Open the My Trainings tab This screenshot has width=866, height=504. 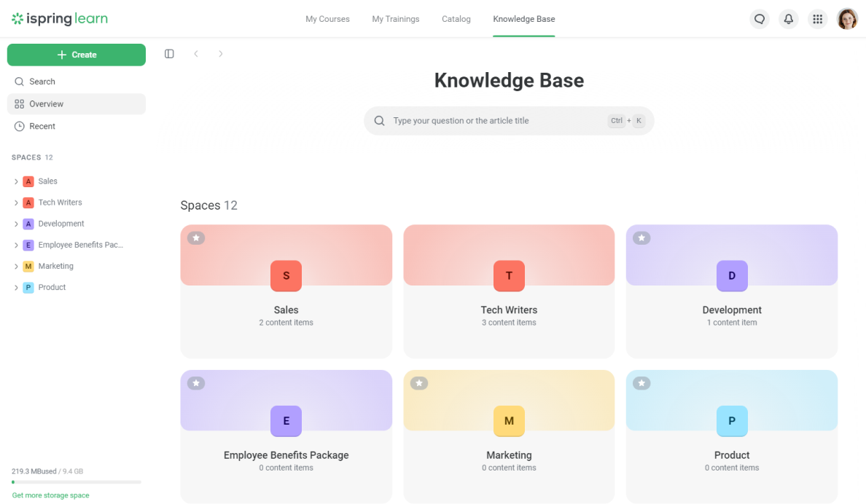coord(396,19)
